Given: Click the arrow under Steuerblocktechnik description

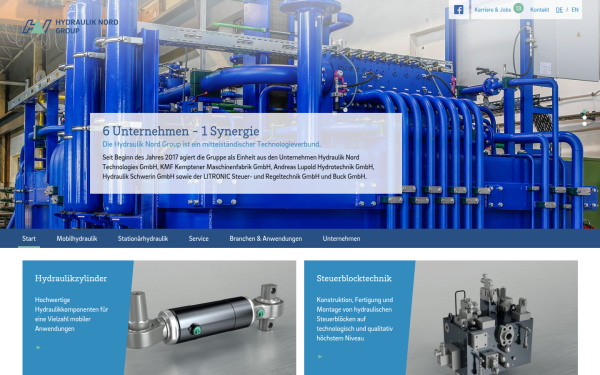Looking at the screenshot, I should click(x=320, y=357).
